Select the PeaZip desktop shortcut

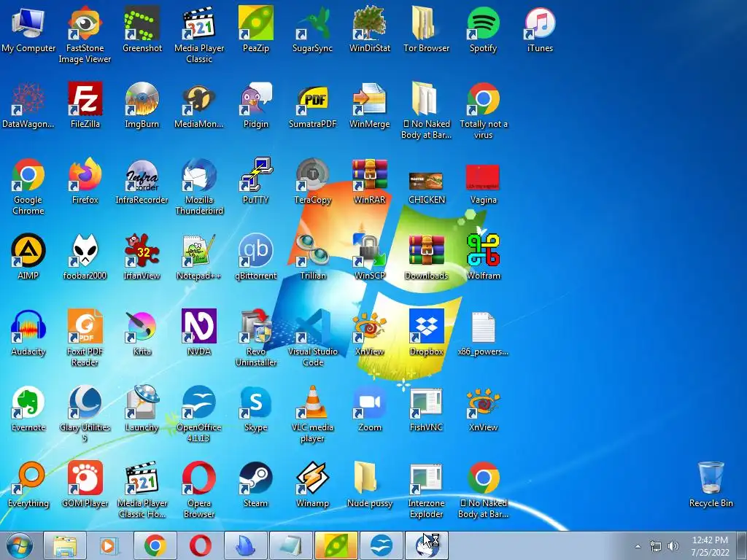pyautogui.click(x=256, y=29)
